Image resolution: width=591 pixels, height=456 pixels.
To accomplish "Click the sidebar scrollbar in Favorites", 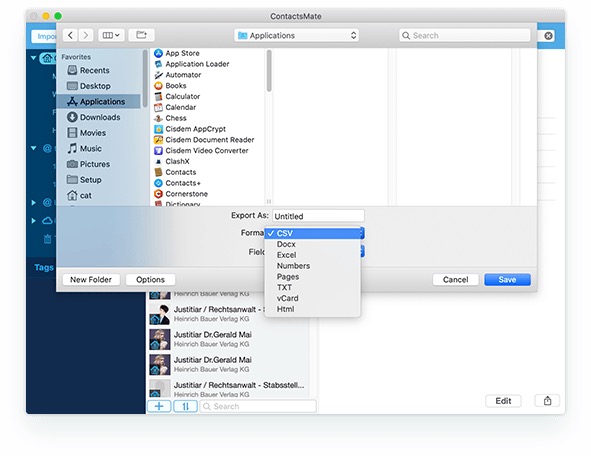I will point(145,78).
